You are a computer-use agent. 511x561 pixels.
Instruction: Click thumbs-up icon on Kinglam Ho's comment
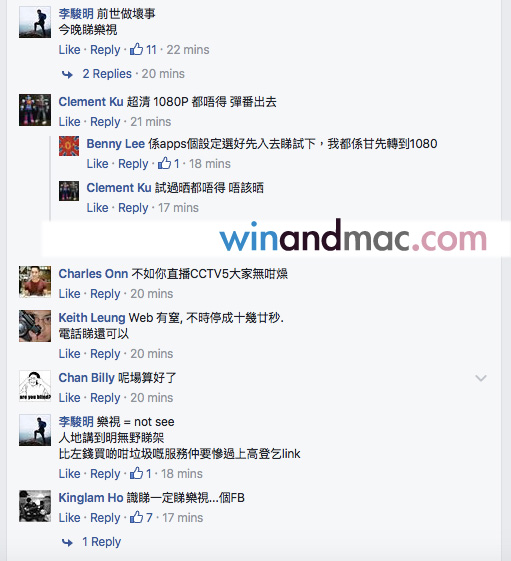coord(136,517)
